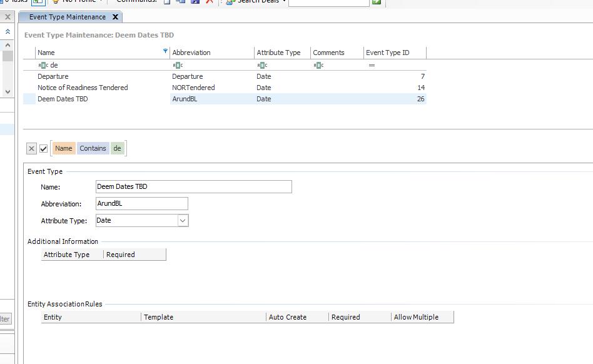
Task: Click the Attribute Type filter operator icon
Action: (x=262, y=65)
